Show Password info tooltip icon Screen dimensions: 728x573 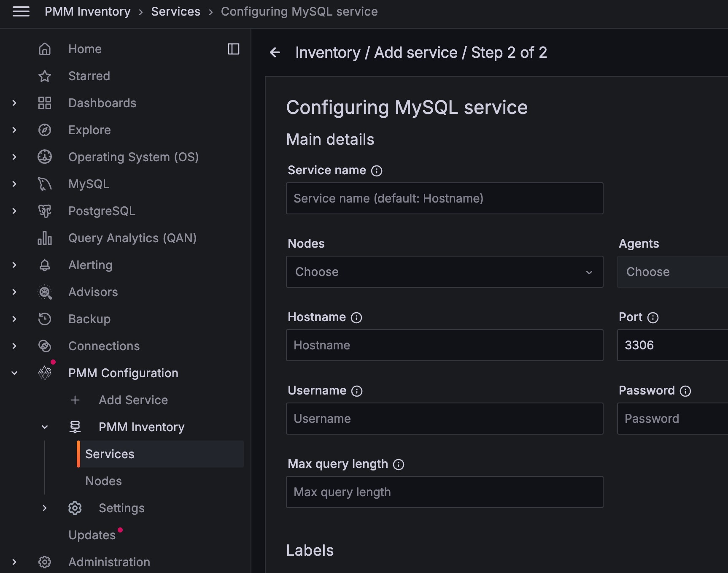tap(685, 391)
